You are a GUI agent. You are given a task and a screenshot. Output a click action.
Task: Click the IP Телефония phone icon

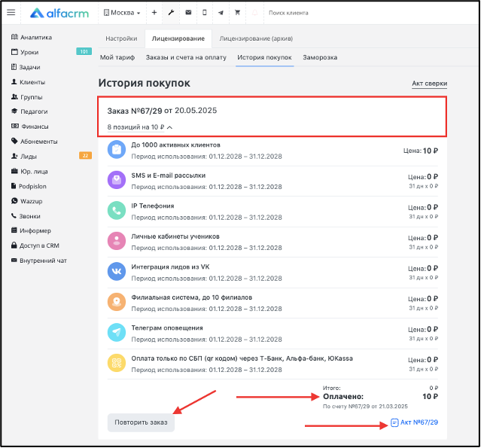click(117, 211)
